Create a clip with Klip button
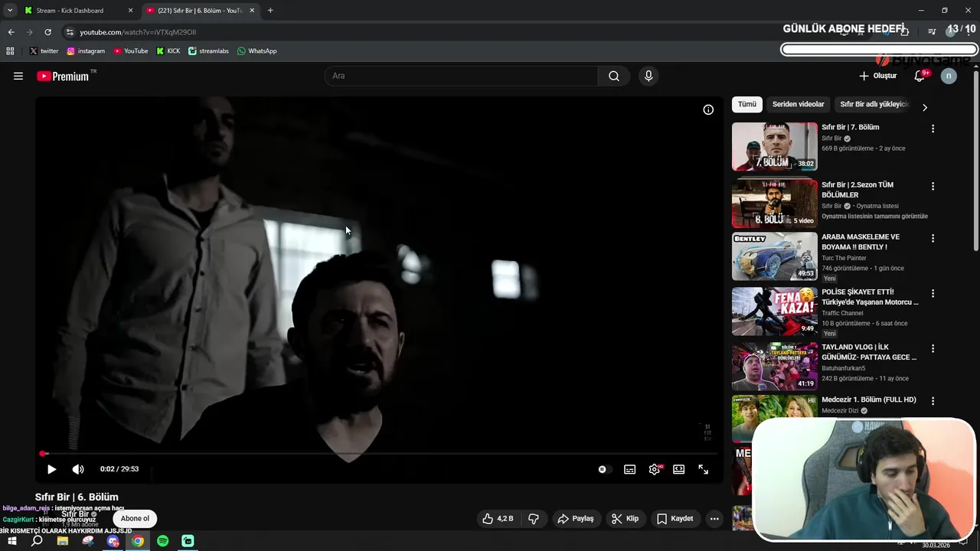980x551 pixels. (x=625, y=518)
